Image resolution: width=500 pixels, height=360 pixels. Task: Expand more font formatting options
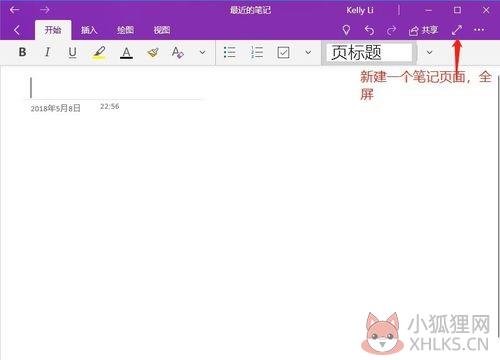point(202,52)
